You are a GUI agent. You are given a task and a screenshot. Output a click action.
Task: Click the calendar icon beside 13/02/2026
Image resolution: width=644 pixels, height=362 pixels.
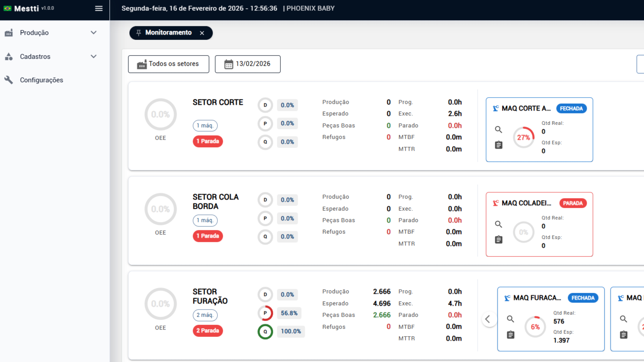tap(229, 64)
